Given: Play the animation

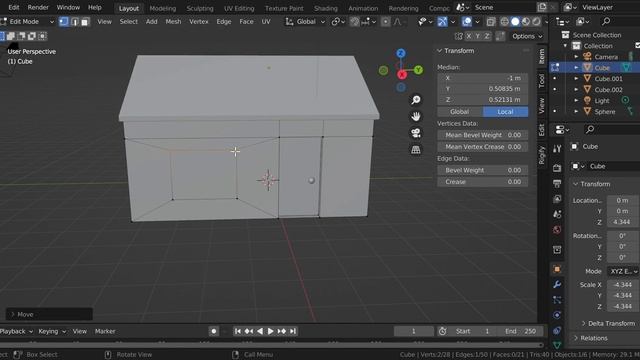Looking at the screenshot, I should click(270, 331).
